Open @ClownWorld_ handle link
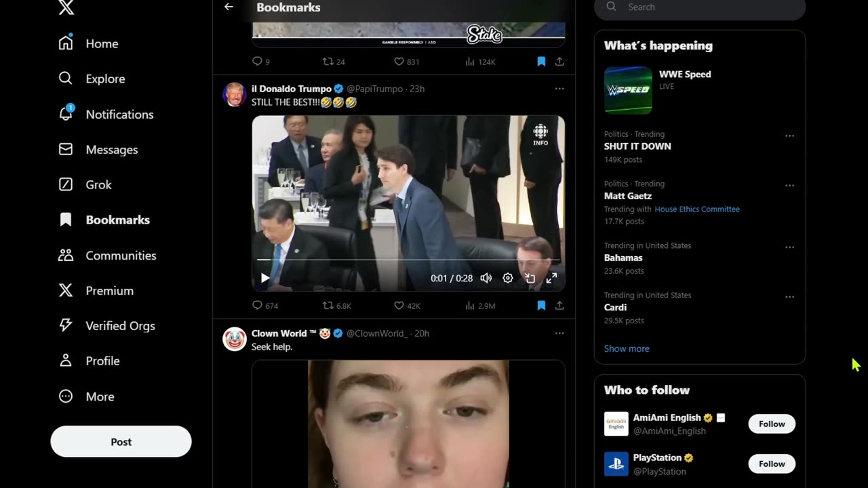The image size is (868, 488). [377, 333]
